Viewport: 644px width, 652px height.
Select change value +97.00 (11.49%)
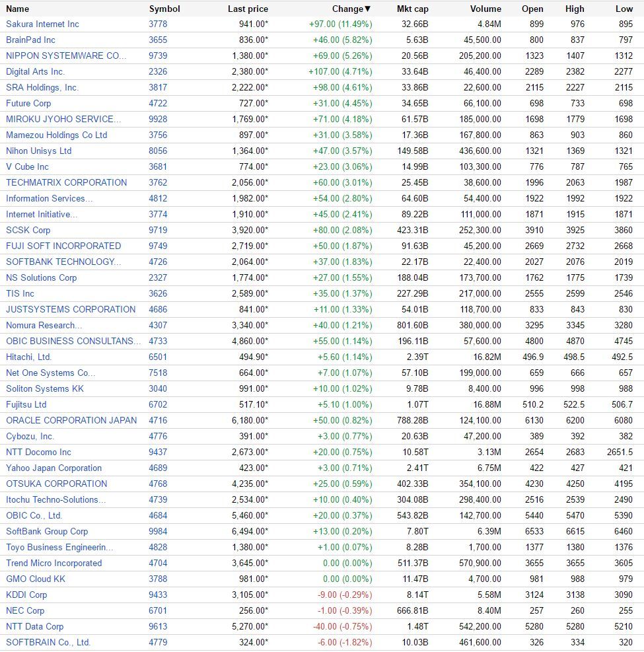(x=341, y=24)
